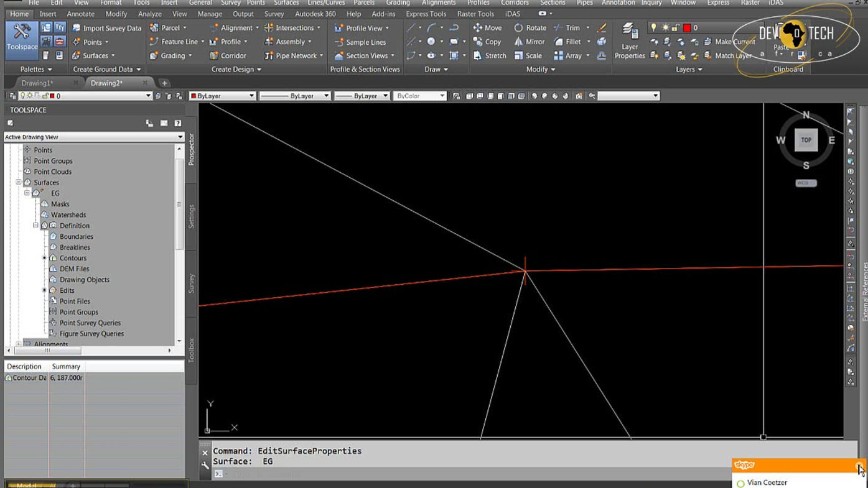Expand the Create Ground Data panel
Image resolution: width=868 pixels, height=488 pixels.
pyautogui.click(x=106, y=69)
